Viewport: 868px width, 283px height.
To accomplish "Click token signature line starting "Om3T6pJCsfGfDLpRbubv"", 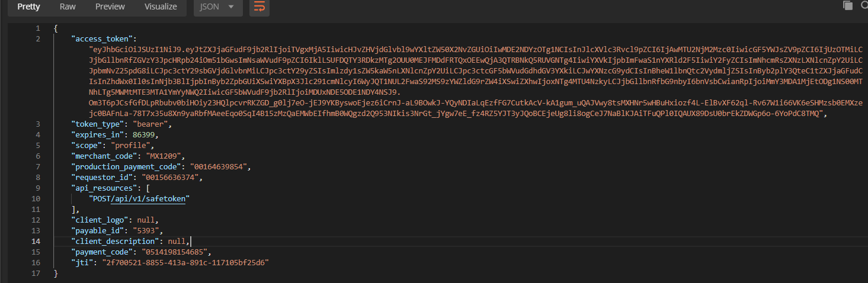I will [x=476, y=103].
